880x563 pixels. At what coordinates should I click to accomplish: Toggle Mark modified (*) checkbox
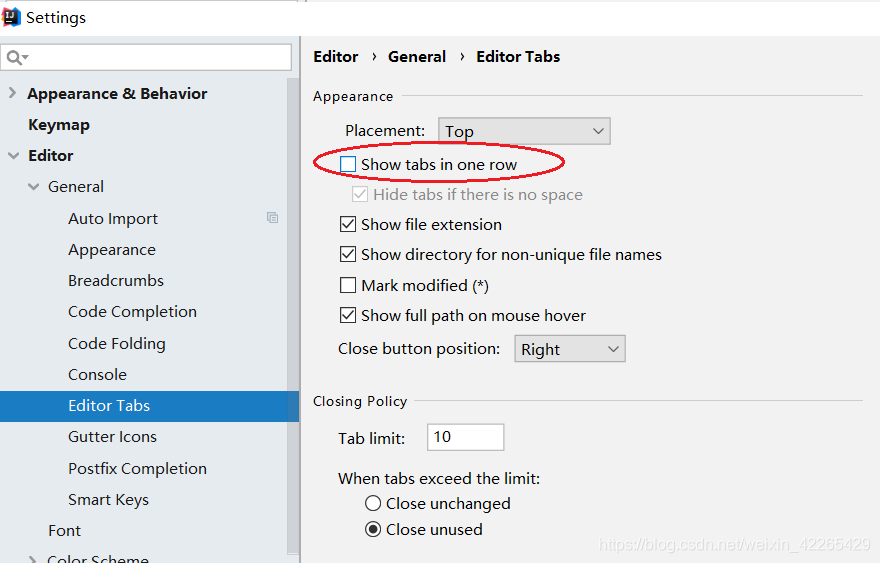coord(348,285)
